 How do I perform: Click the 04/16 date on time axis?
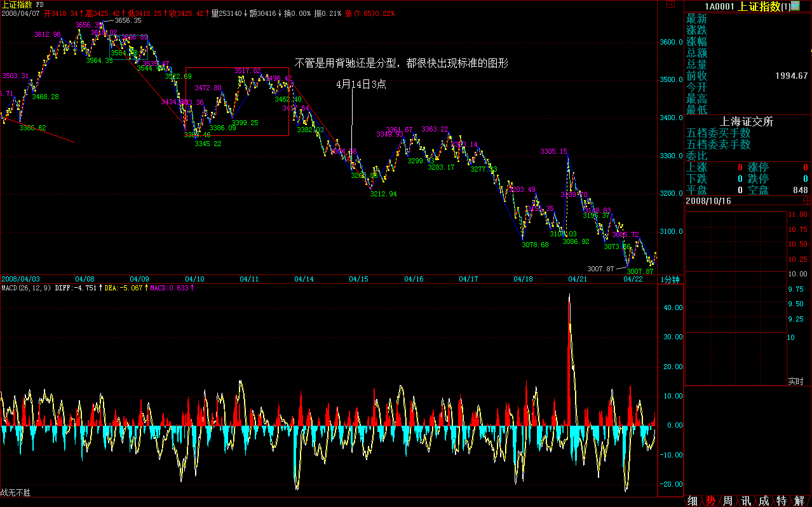pyautogui.click(x=414, y=279)
